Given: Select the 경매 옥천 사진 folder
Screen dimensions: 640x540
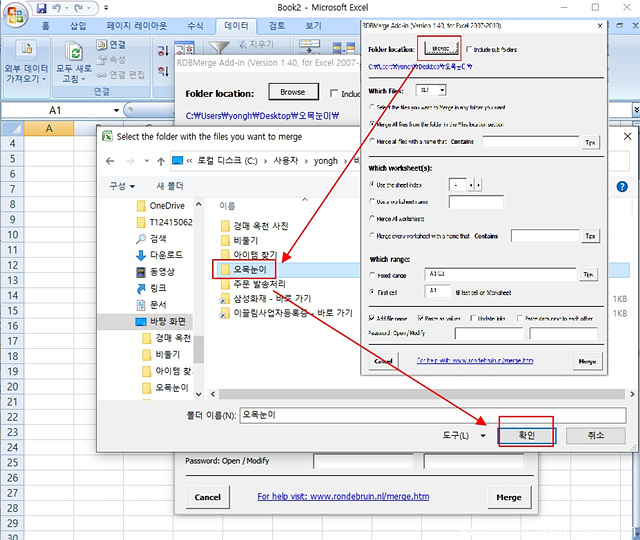Looking at the screenshot, I should (254, 226).
